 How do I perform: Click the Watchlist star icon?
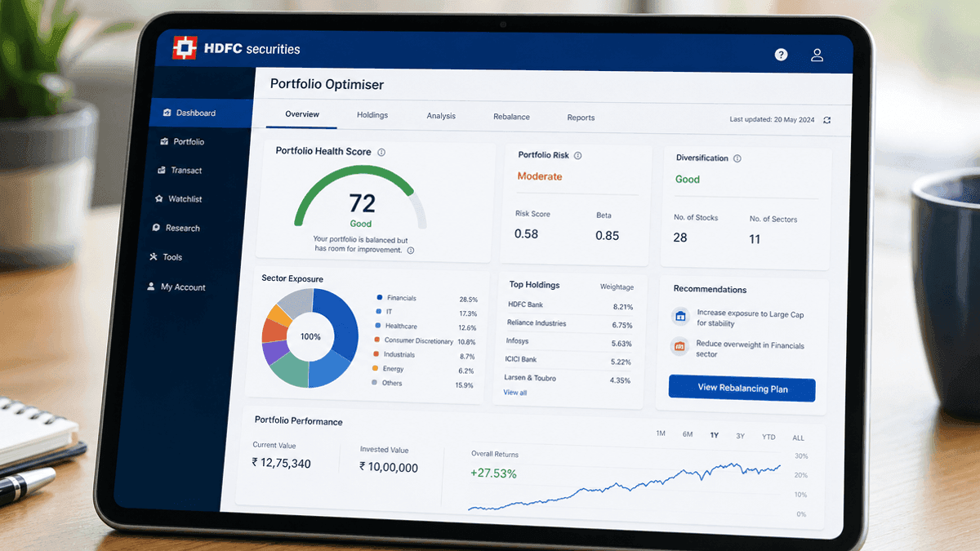tap(159, 198)
